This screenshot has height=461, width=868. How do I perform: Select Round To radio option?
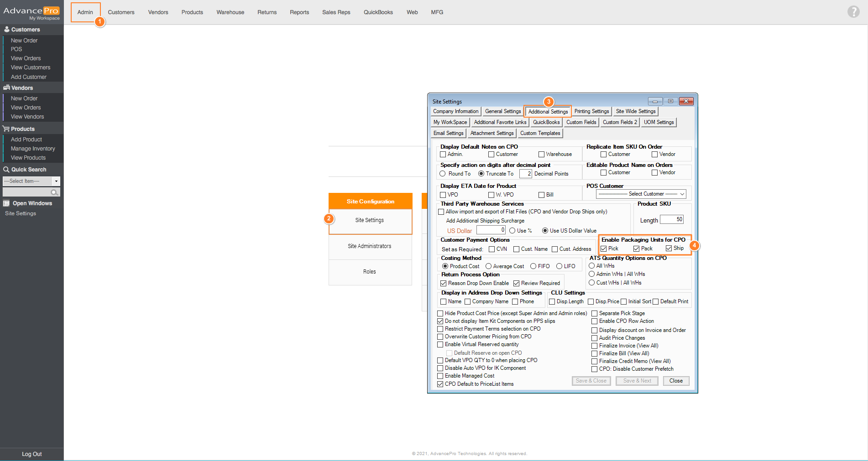coord(443,174)
